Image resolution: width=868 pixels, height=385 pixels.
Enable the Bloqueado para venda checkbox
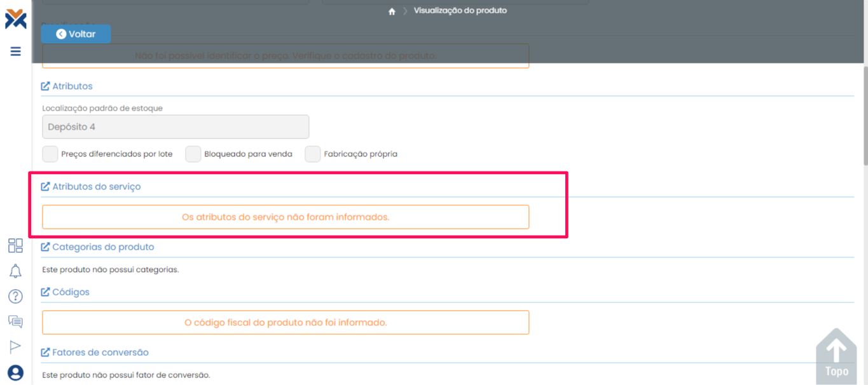[x=193, y=154]
